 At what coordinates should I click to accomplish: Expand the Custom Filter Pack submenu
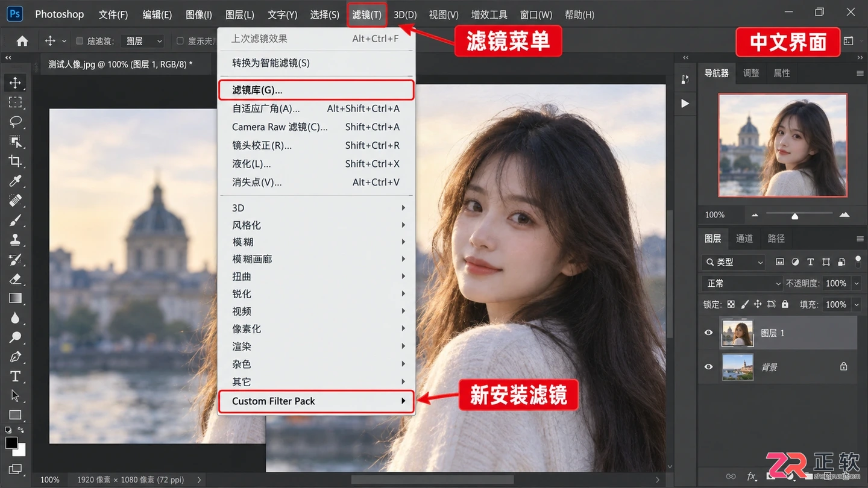[x=316, y=401]
